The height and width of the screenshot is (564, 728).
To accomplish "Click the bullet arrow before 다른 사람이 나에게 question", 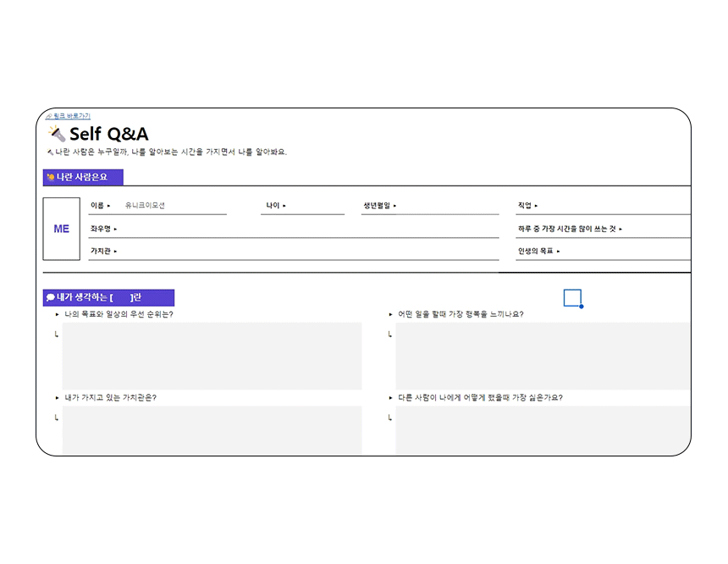I will click(x=390, y=398).
